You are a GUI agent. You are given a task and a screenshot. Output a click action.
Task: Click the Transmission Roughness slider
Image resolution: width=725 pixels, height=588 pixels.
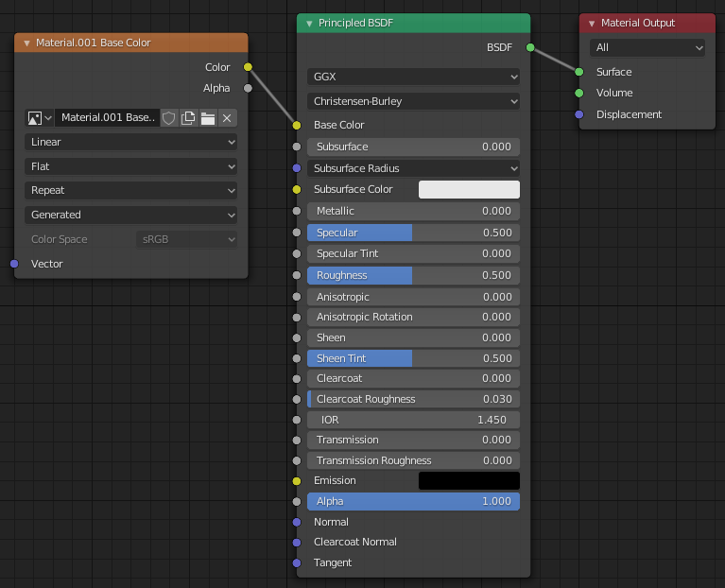[413, 460]
